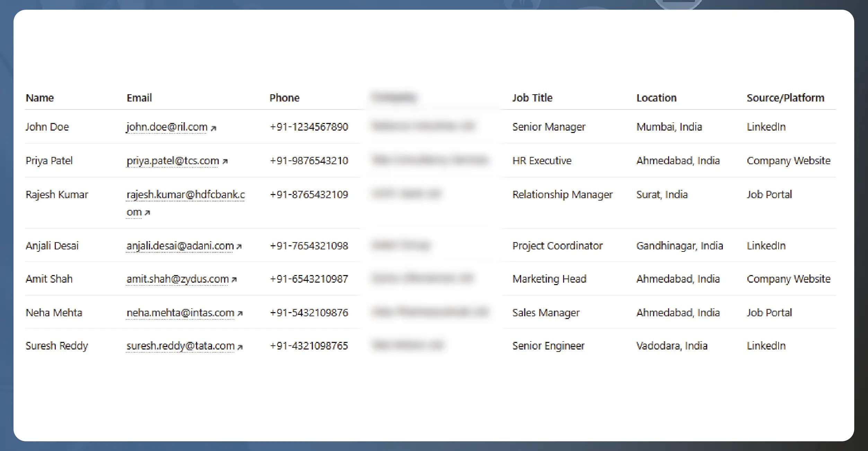Image resolution: width=868 pixels, height=451 pixels.
Task: Open the anjali.desai@adani.com email link
Action: point(180,246)
